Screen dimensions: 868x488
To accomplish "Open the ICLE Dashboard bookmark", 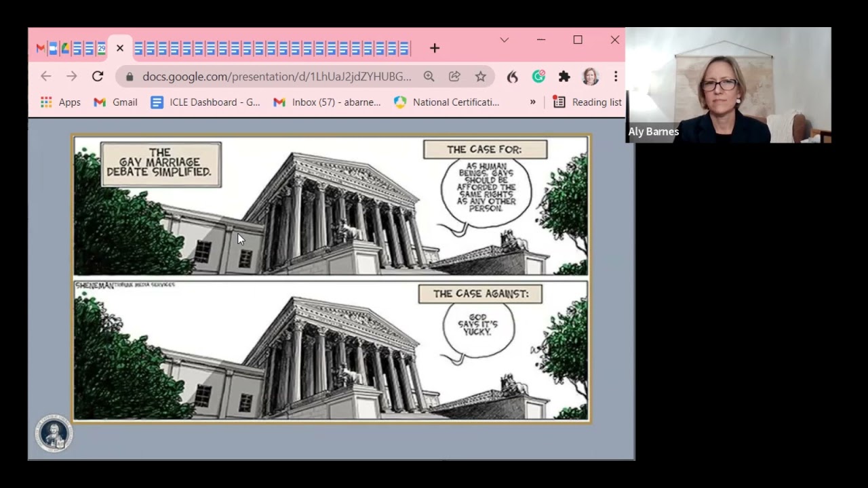I will coord(205,102).
